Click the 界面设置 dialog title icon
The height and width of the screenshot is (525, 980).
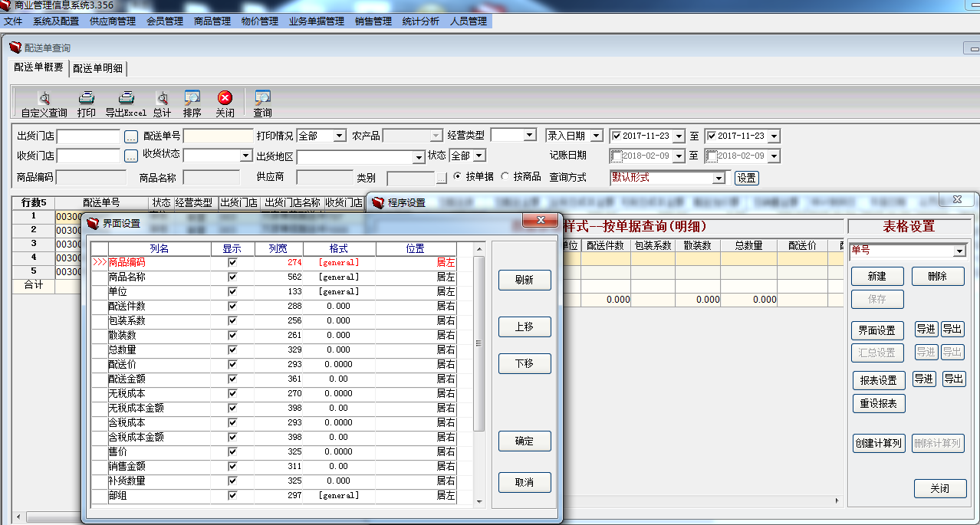pos(94,224)
